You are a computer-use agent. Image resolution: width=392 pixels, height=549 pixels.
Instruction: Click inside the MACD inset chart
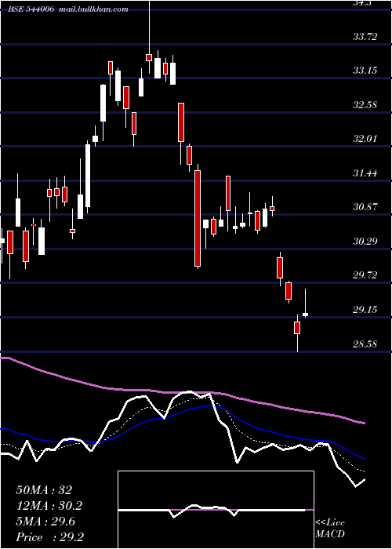pyautogui.click(x=216, y=510)
